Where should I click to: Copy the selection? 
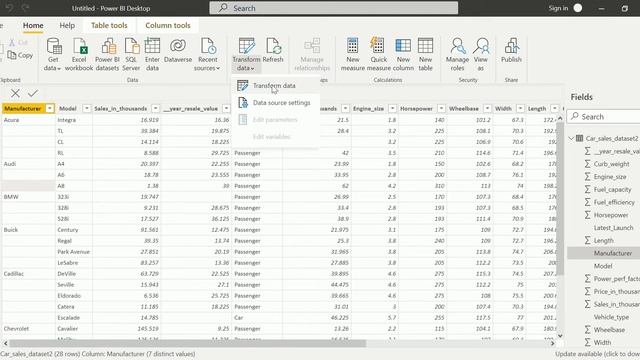click(x=20, y=55)
